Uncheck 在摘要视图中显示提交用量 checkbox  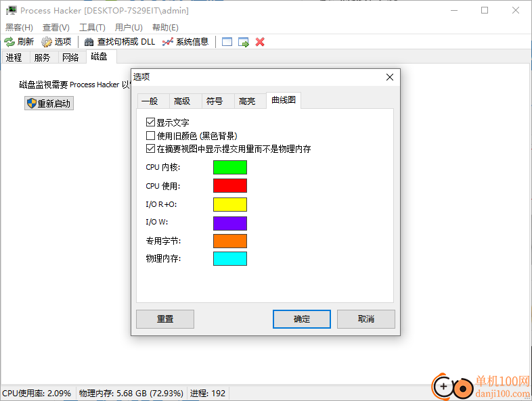point(151,149)
